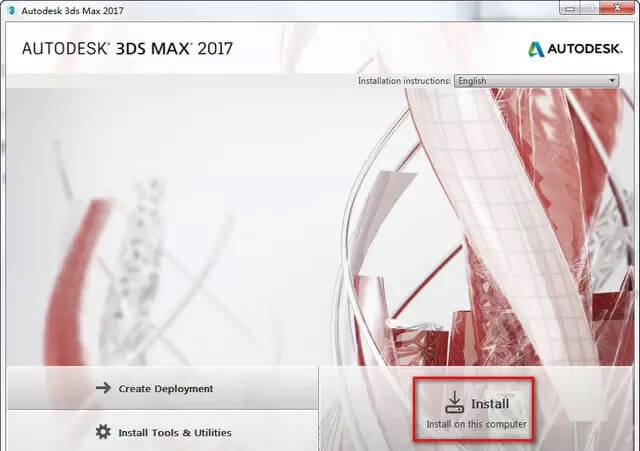The height and width of the screenshot is (451, 640).
Task: Click the Install download icon
Action: tap(454, 402)
